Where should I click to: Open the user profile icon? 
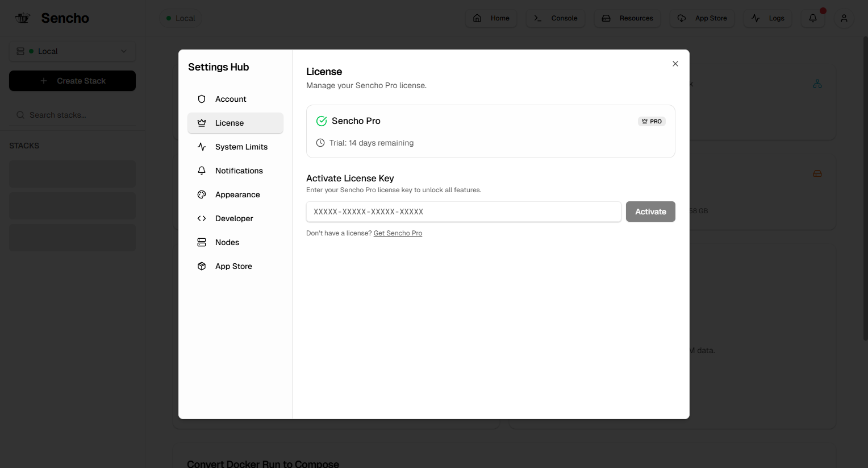click(844, 18)
